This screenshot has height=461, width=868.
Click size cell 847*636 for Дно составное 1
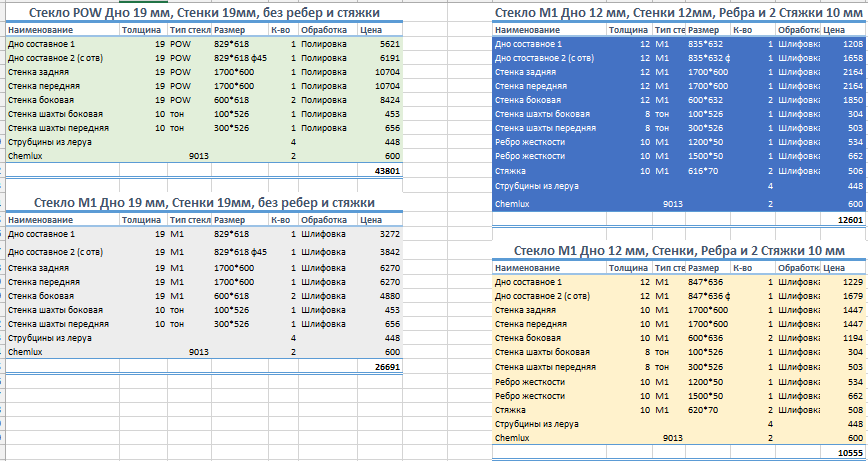tap(705, 282)
